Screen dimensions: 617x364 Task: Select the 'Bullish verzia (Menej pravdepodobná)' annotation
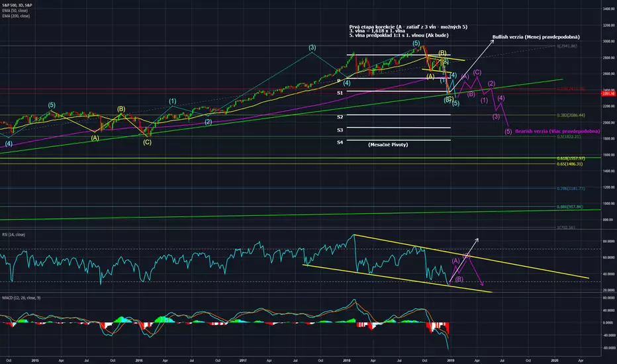[536, 37]
